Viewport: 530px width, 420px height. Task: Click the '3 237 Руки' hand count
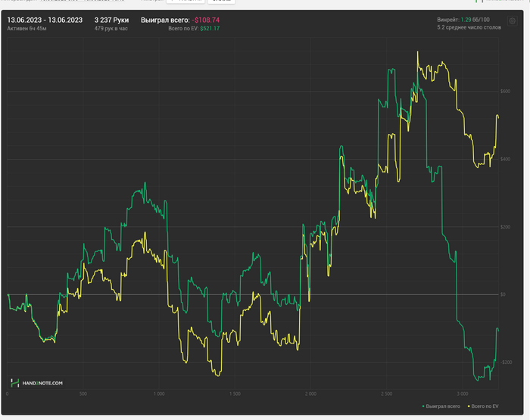tap(111, 20)
